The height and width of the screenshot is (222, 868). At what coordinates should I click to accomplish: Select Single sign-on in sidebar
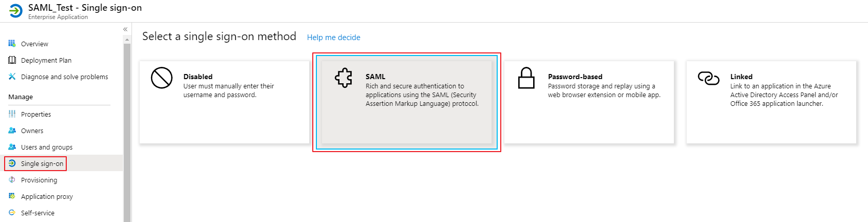click(42, 163)
